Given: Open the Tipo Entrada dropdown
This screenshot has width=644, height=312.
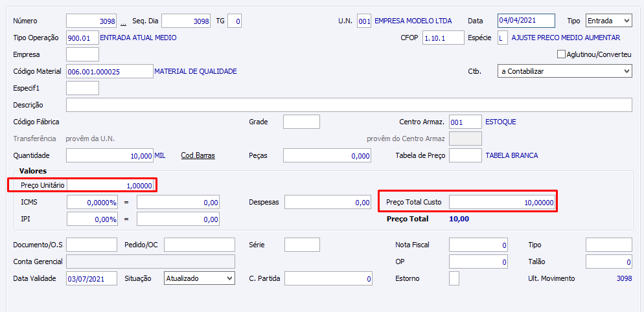Looking at the screenshot, I should click(x=608, y=21).
